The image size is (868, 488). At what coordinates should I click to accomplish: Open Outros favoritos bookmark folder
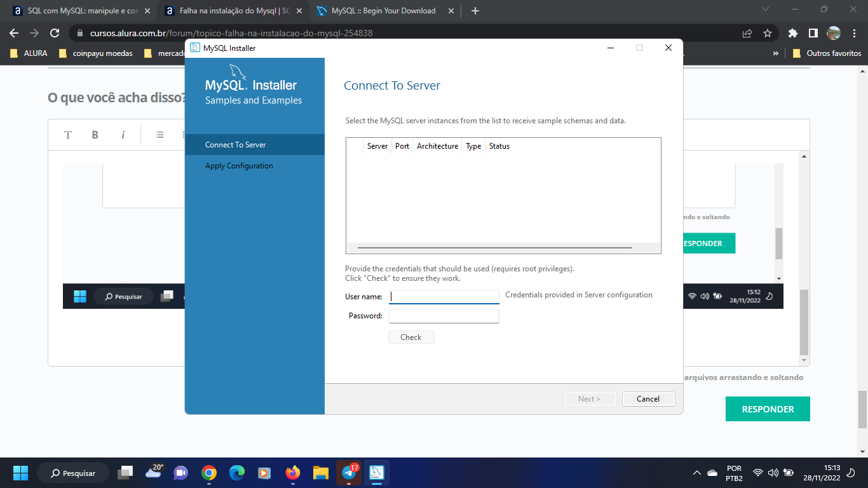[x=827, y=53]
